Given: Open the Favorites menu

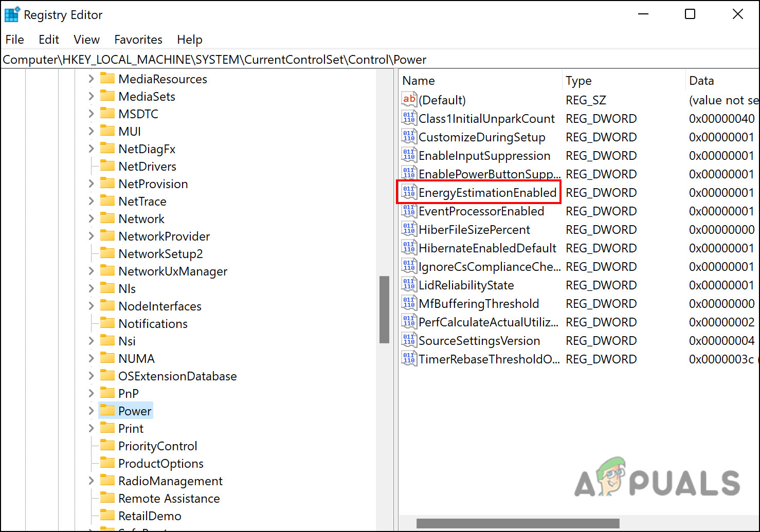Looking at the screenshot, I should (138, 40).
